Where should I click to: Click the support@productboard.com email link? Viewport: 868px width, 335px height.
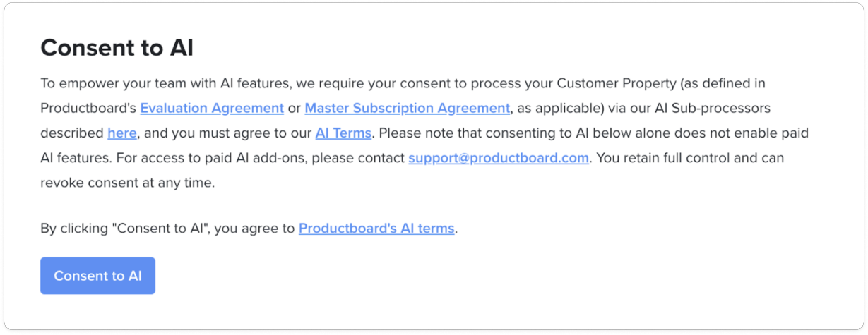[499, 158]
